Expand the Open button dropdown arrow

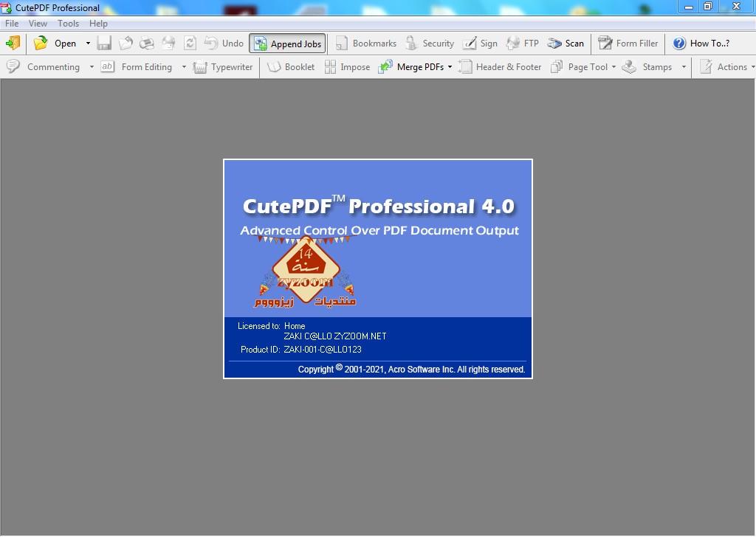88,44
